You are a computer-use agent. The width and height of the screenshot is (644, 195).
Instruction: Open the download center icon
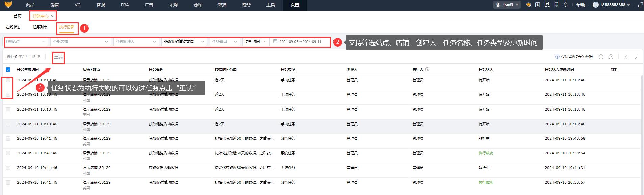[x=538, y=5]
